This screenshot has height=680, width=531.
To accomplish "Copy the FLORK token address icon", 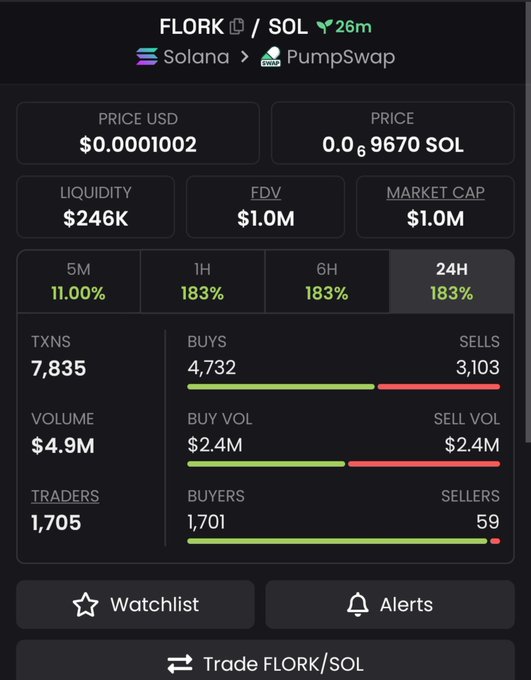I will (236, 27).
